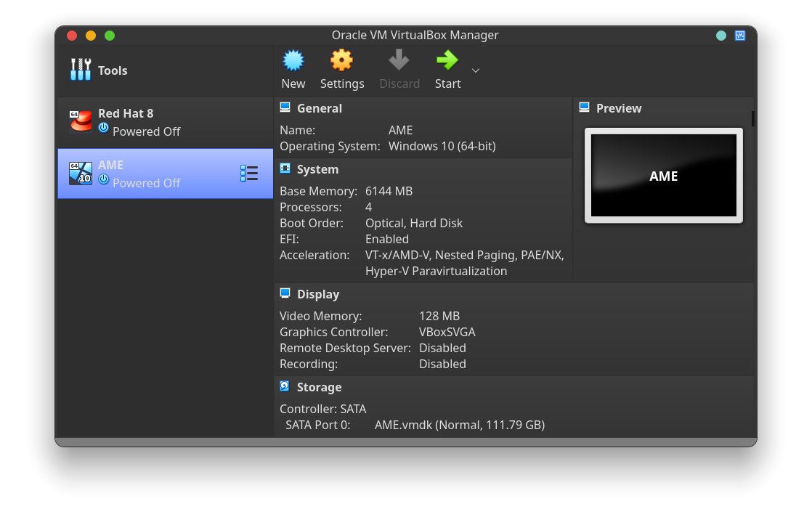Image resolution: width=812 pixels, height=509 pixels.
Task: Click the Recording 'Disabled' value
Action: [442, 364]
